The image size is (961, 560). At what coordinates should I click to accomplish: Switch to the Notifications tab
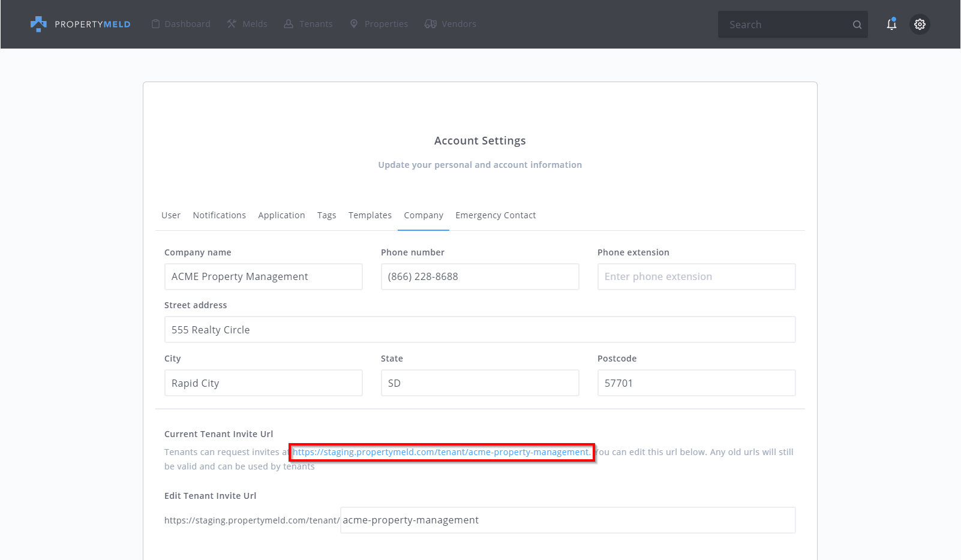coord(220,215)
